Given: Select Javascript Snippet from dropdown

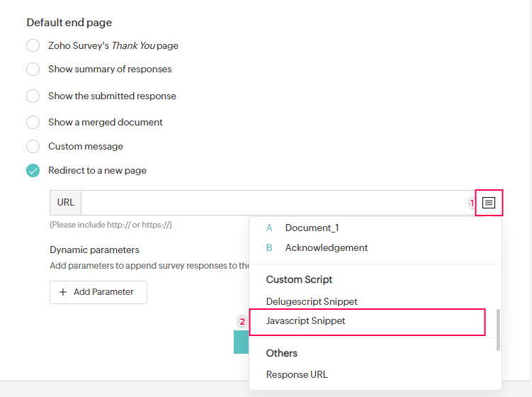Looking at the screenshot, I should pos(306,321).
